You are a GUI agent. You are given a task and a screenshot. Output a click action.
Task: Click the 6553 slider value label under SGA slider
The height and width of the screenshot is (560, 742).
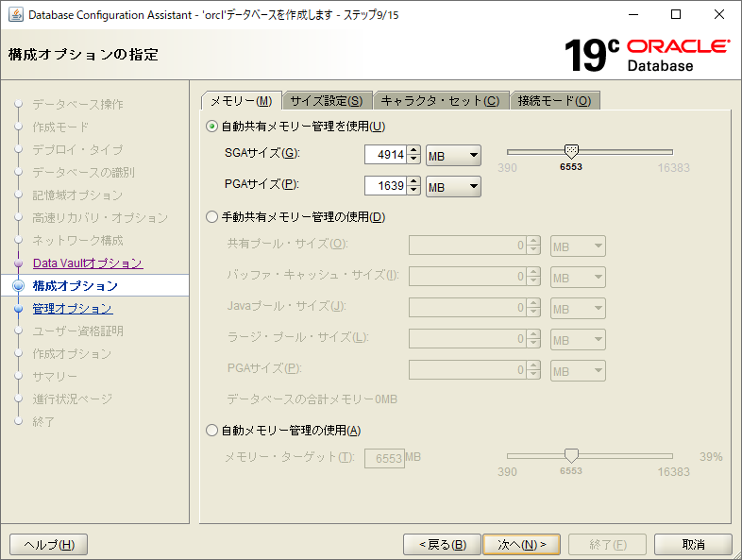[x=571, y=166]
